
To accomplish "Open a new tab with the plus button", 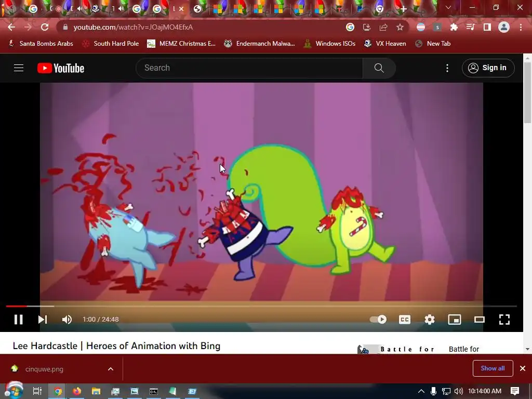I will pyautogui.click(x=403, y=9).
